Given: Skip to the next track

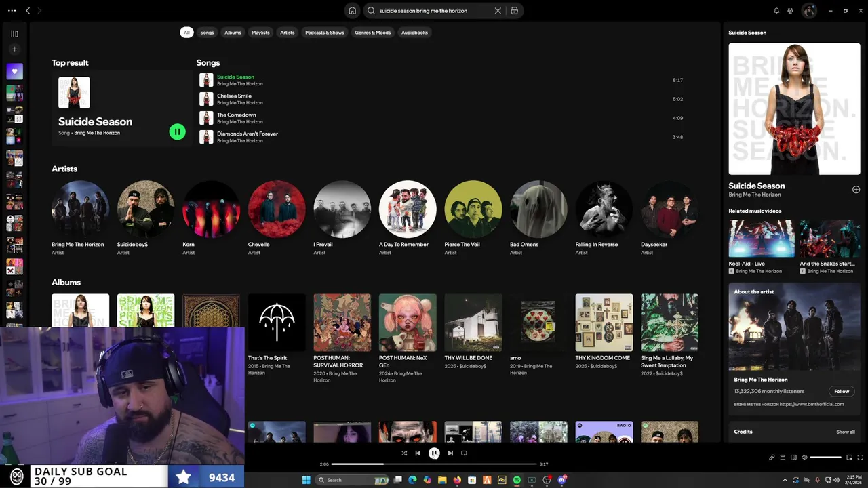Looking at the screenshot, I should coord(450,453).
